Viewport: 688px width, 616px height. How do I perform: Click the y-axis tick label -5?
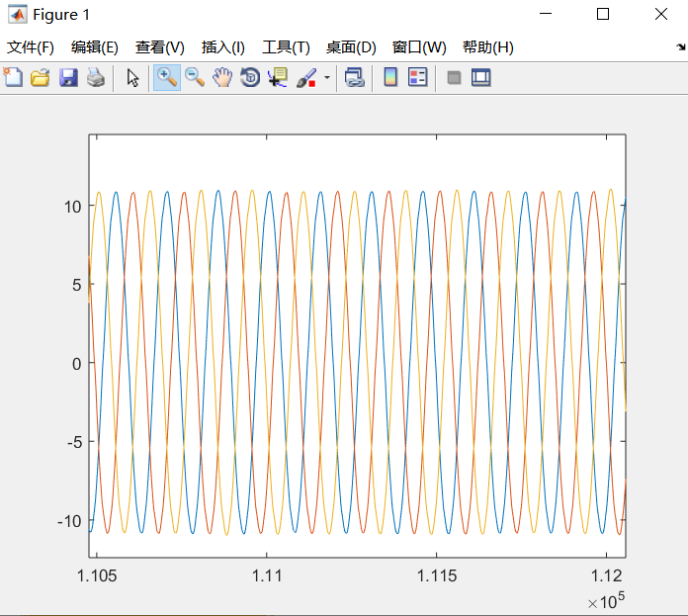74,442
